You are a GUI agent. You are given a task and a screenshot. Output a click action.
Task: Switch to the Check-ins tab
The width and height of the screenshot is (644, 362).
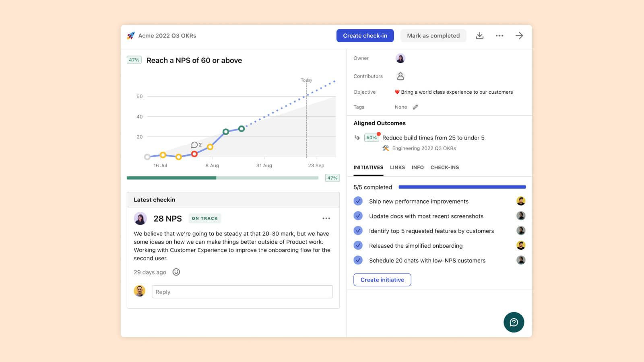point(445,167)
